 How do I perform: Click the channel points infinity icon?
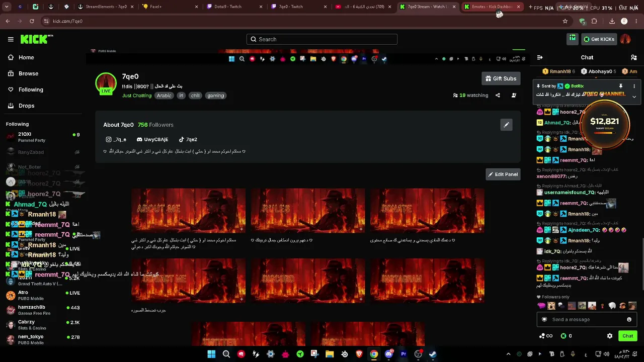(545, 336)
